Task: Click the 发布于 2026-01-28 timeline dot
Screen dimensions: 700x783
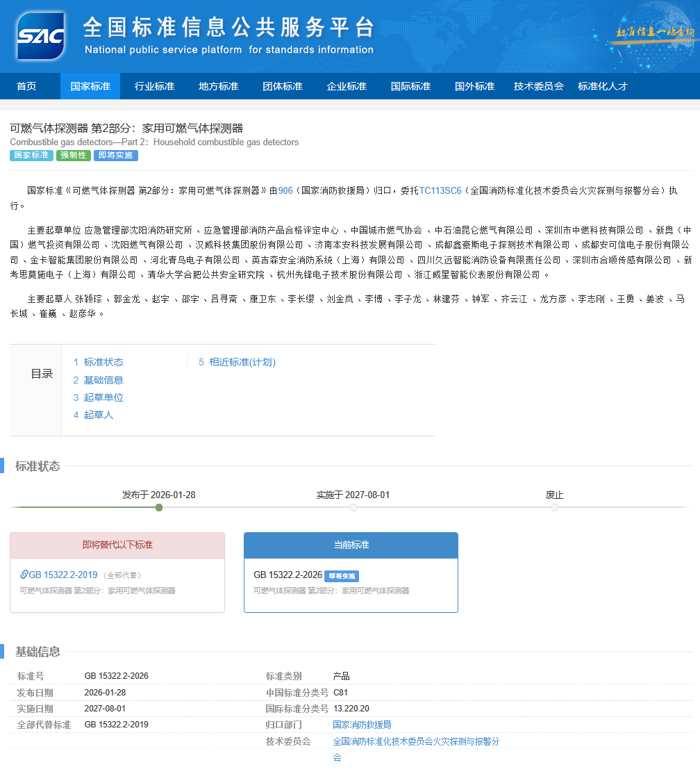Action: (x=159, y=507)
